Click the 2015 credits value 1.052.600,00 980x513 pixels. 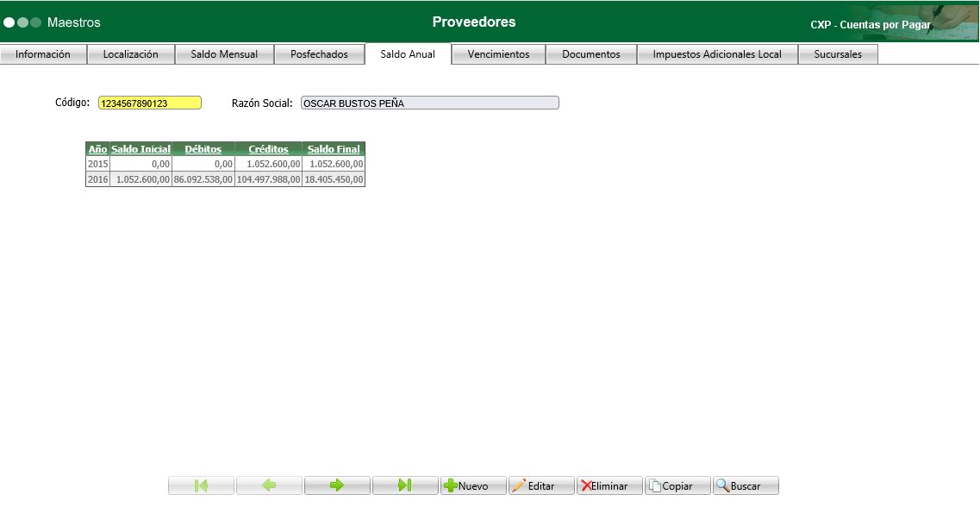268,164
